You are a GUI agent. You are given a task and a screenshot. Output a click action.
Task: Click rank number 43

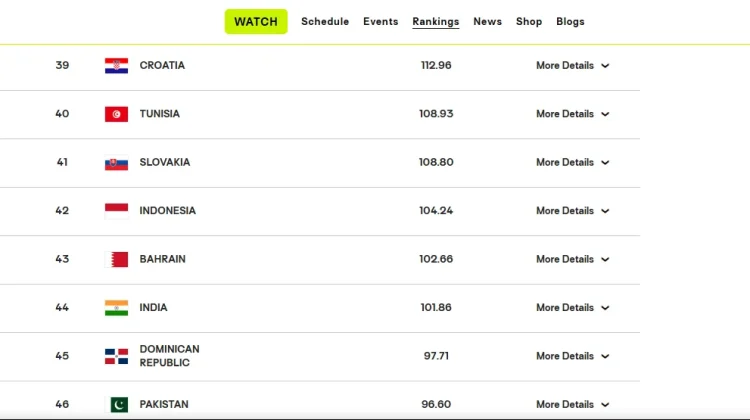click(62, 259)
